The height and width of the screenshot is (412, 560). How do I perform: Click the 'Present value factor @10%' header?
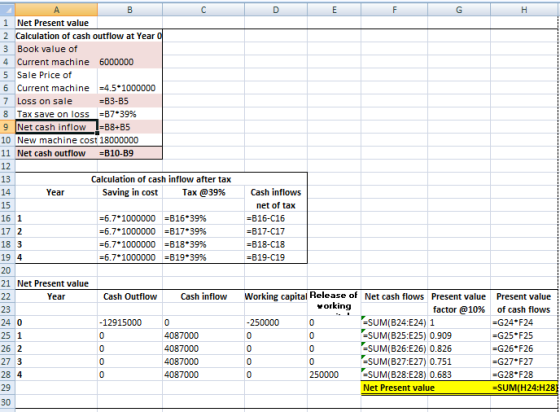point(459,303)
